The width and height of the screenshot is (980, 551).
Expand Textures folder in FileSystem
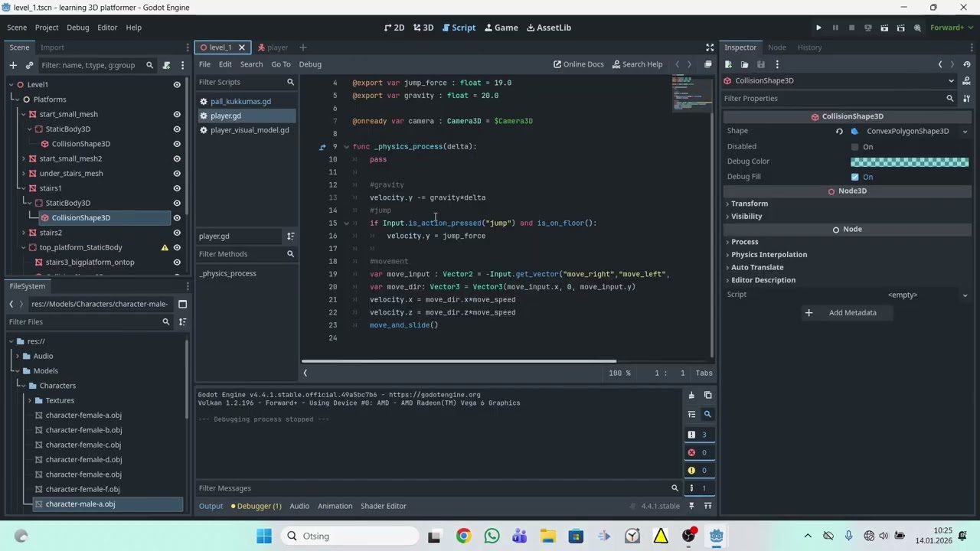click(30, 401)
